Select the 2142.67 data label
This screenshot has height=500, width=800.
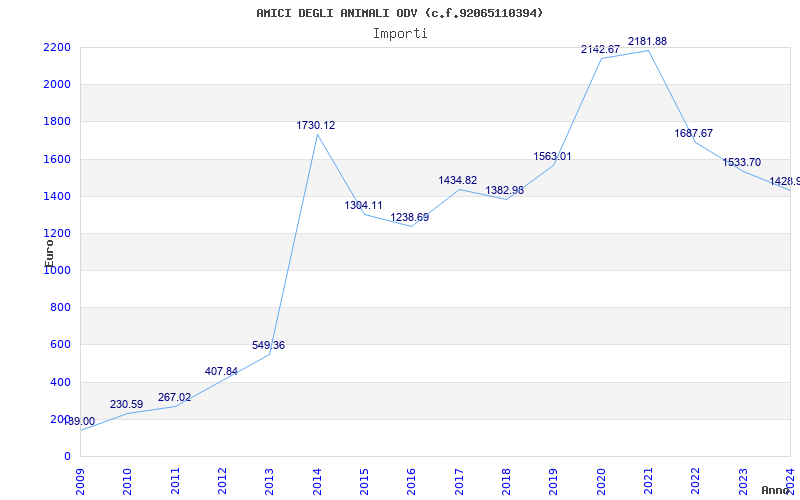click(x=601, y=49)
